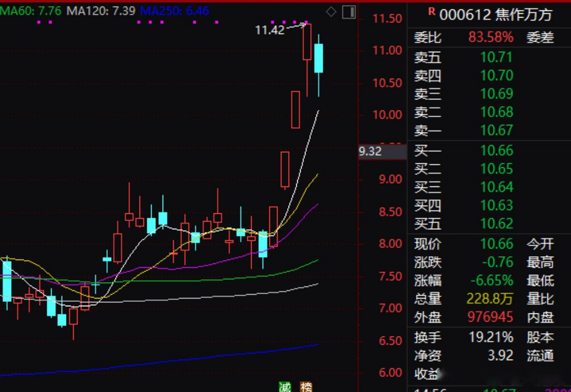The width and height of the screenshot is (571, 392).
Task: Select the MA120: 7.39 indicator label
Action: [101, 11]
